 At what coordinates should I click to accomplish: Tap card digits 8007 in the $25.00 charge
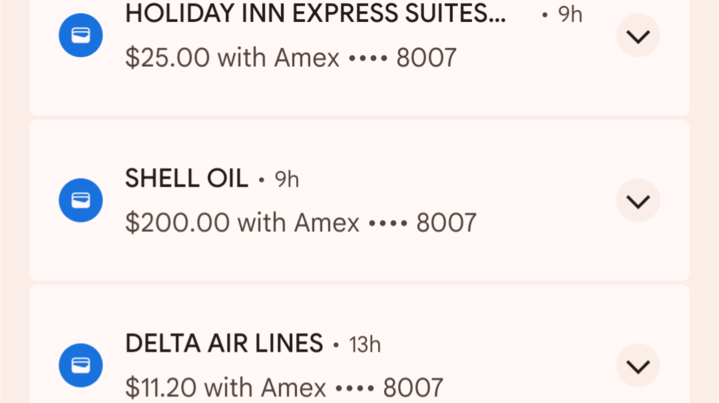pos(426,58)
